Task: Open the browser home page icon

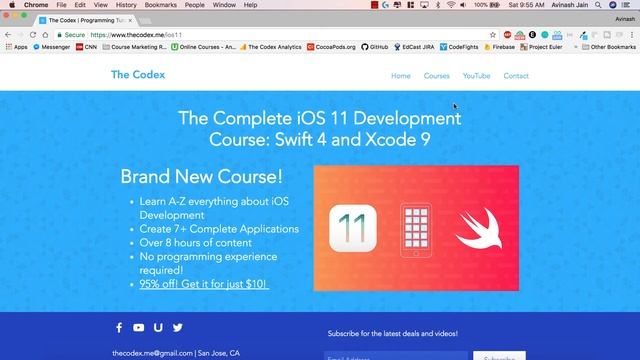Action: [x=45, y=35]
